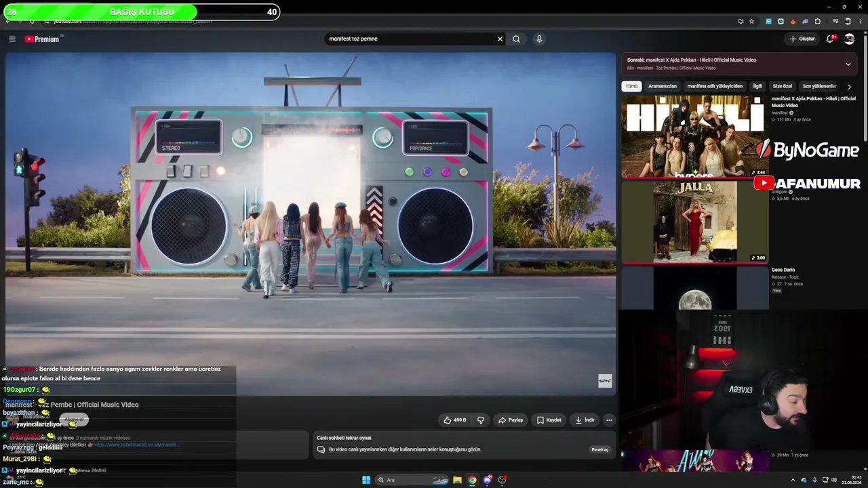
Task: Open the orange fox browser extension
Action: coord(793,21)
